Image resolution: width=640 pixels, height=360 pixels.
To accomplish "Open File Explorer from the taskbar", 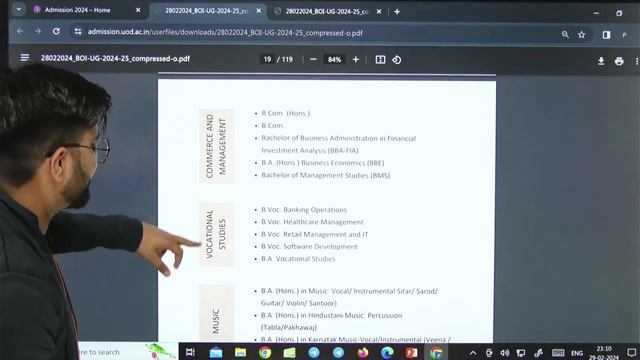I will [240, 352].
